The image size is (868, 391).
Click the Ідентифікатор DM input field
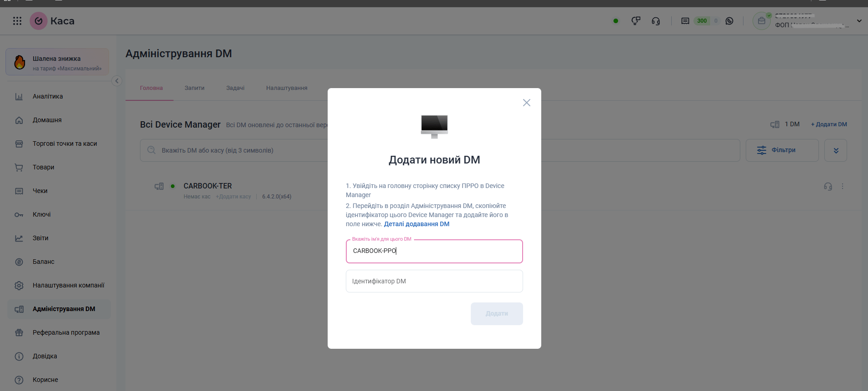click(434, 281)
